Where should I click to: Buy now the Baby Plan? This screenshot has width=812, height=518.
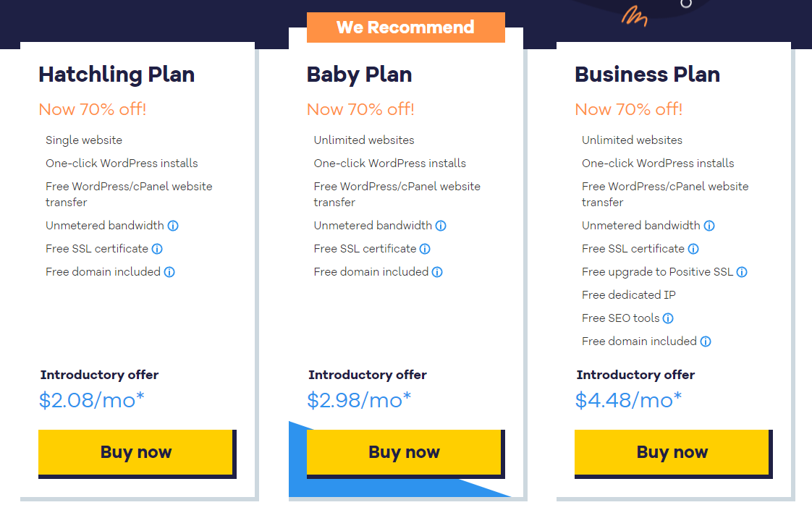404,452
